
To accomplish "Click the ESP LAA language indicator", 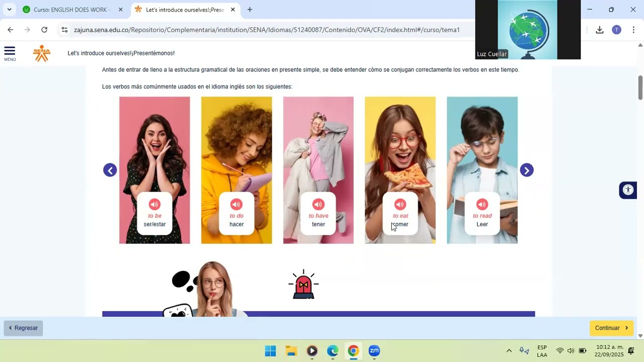I will [x=542, y=351].
